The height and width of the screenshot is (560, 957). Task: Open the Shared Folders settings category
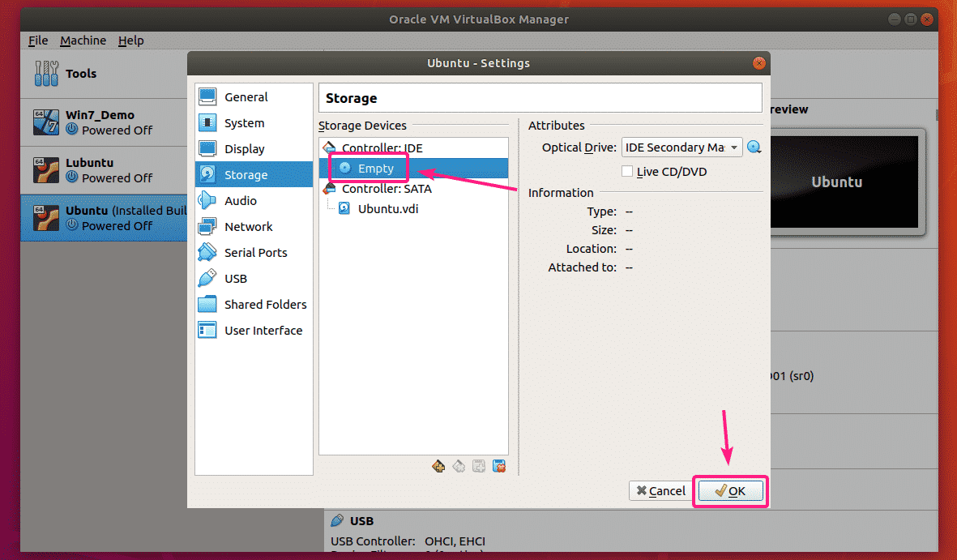[x=254, y=304]
